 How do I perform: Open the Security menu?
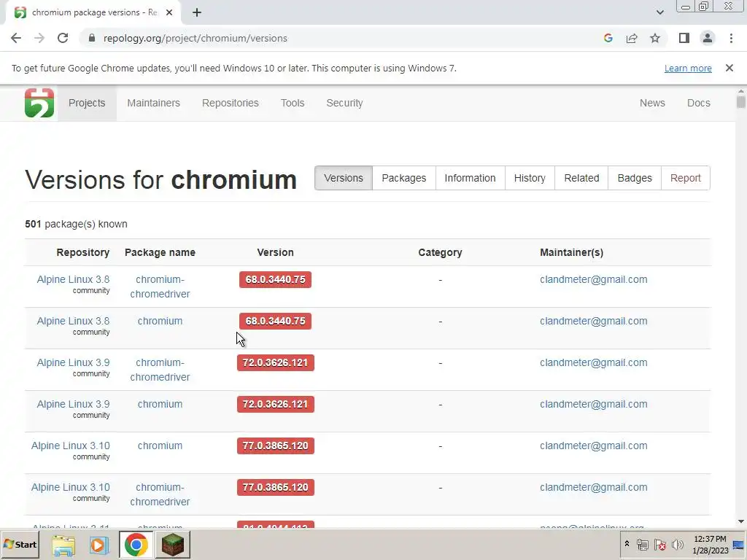[344, 103]
